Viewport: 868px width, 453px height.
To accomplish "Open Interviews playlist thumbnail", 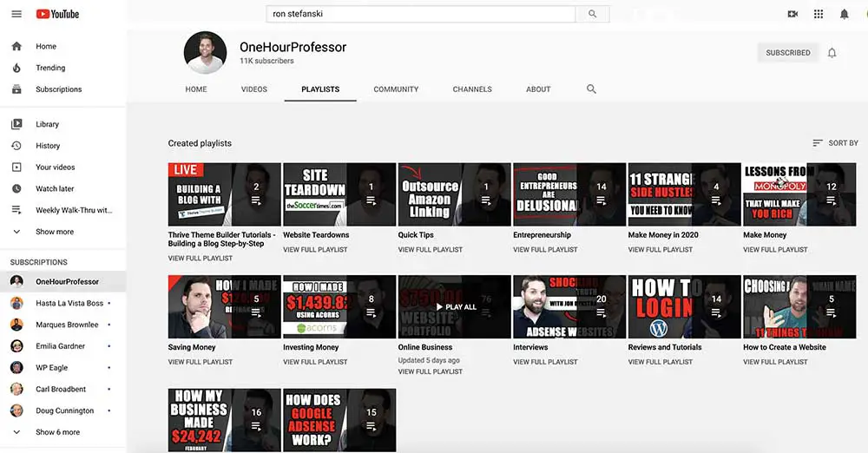I will 569,307.
